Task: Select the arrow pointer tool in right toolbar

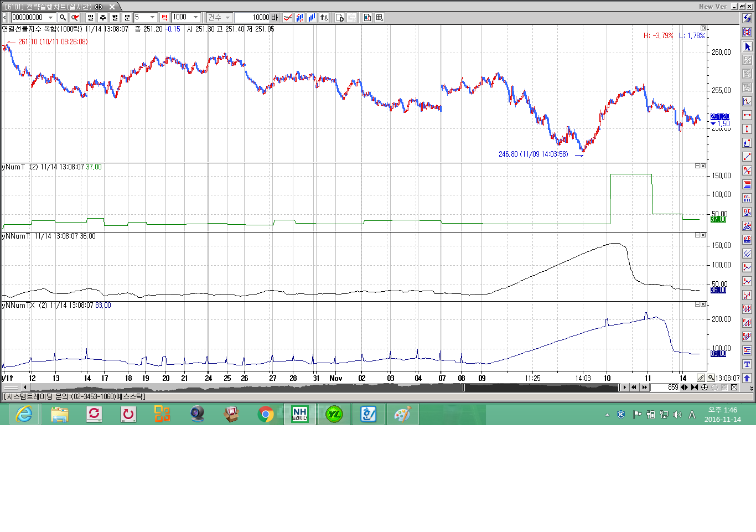Action: tap(747, 47)
